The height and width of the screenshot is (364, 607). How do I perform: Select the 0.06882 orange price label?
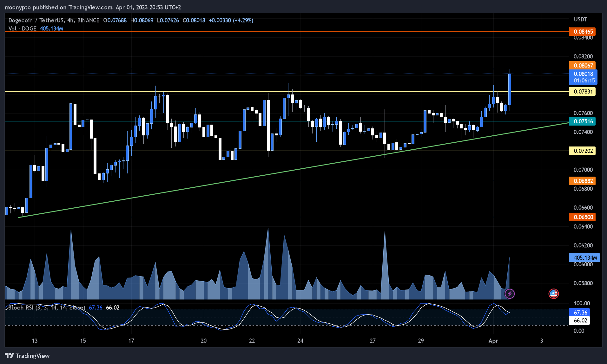(x=582, y=181)
